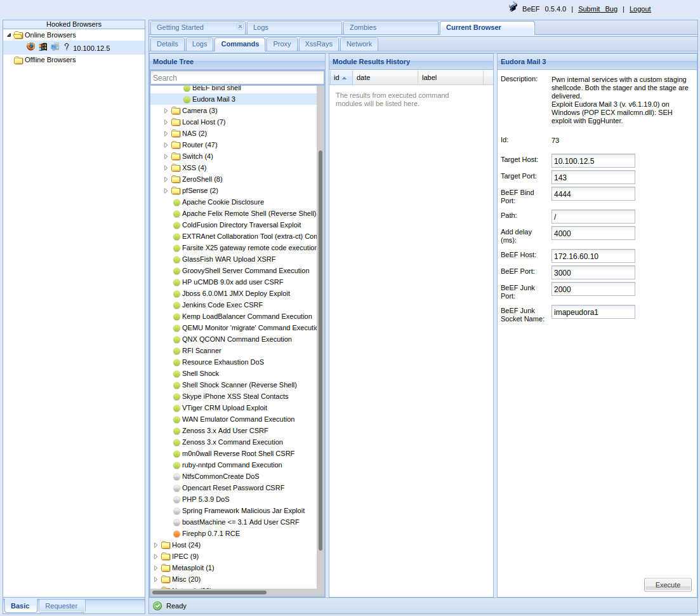Collapse the Online Browsers tree node
The image size is (700, 616).
pos(9,35)
